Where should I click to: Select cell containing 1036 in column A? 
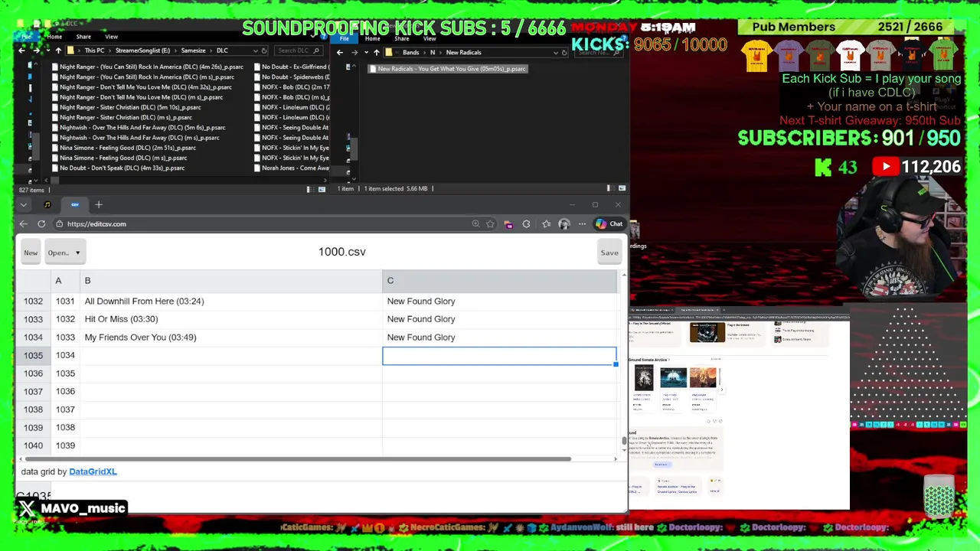point(64,391)
